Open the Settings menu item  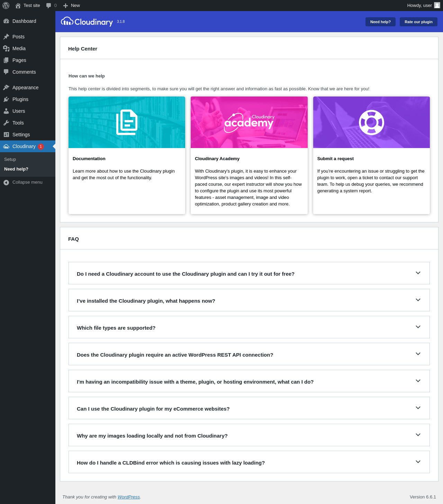(28, 135)
